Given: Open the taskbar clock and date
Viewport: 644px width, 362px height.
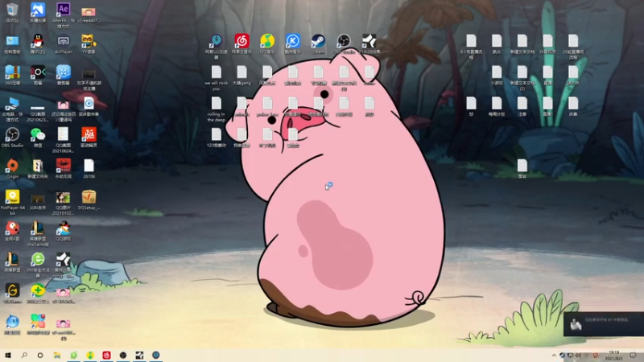Looking at the screenshot, I should point(613,356).
